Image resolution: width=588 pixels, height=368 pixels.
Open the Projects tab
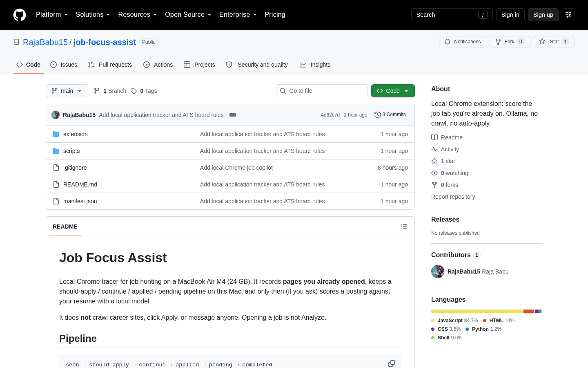tap(199, 65)
